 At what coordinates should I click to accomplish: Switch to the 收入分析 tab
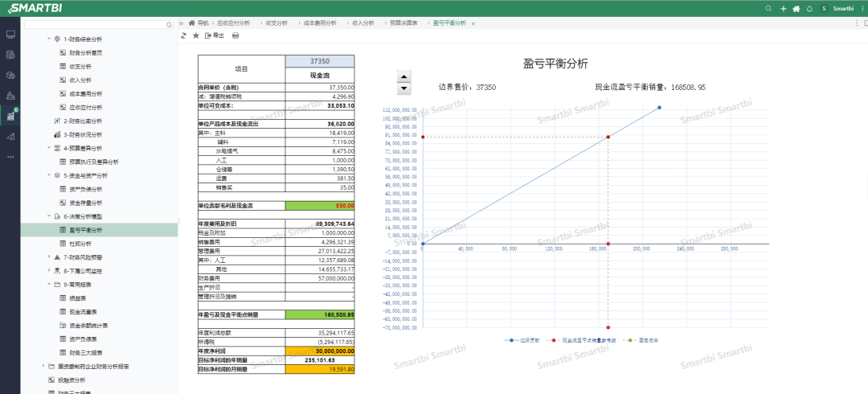pos(362,23)
